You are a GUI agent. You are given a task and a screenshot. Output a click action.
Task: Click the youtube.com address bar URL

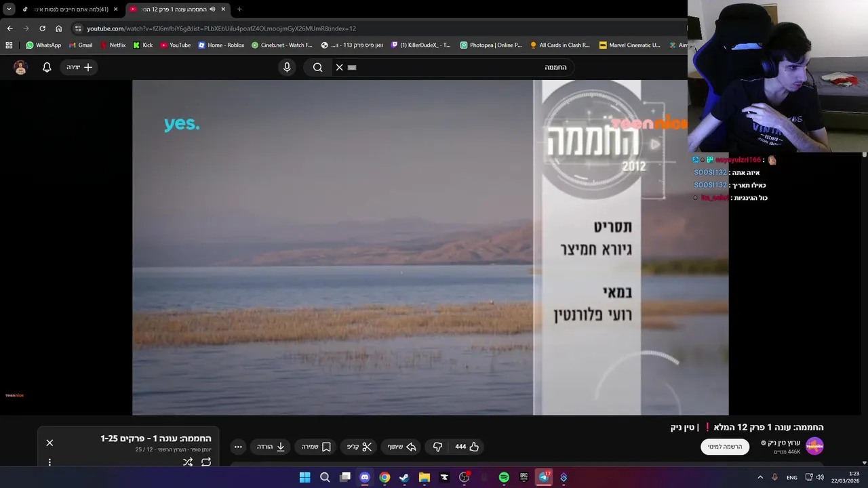click(221, 28)
